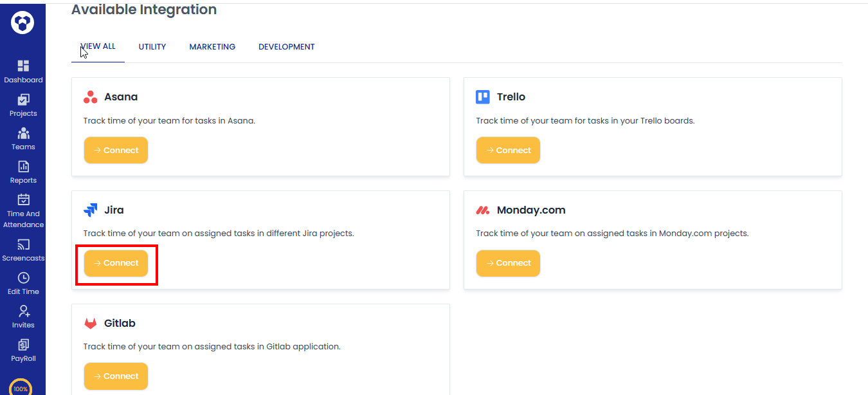Open Reports from the sidebar
Image resolution: width=868 pixels, height=395 pixels.
23,167
